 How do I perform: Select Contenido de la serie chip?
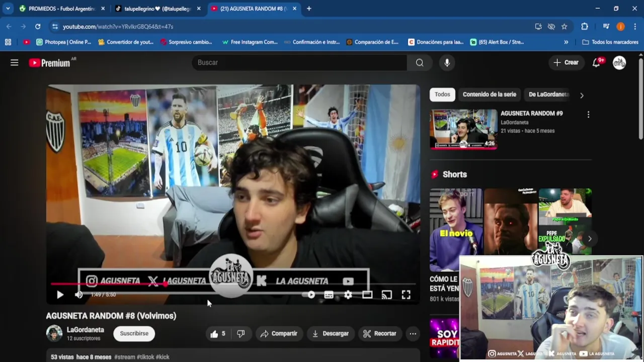[x=490, y=95]
